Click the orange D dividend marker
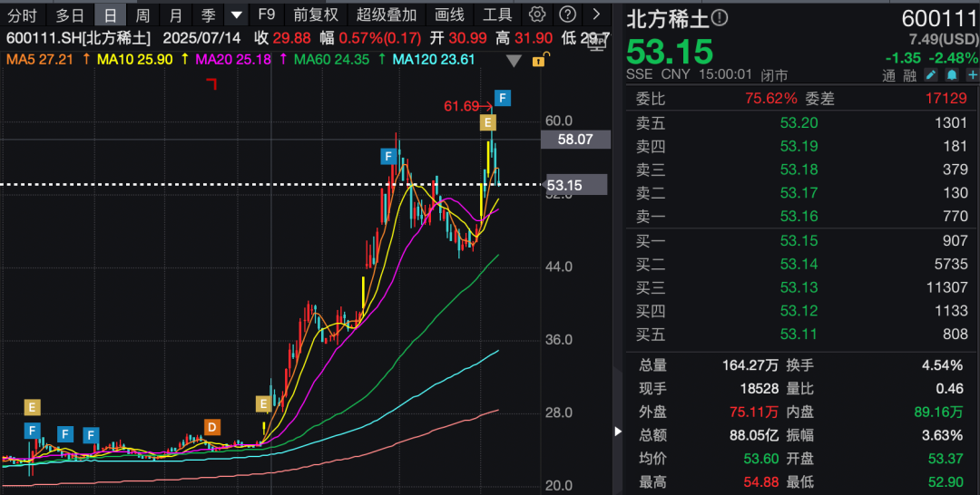 point(211,427)
